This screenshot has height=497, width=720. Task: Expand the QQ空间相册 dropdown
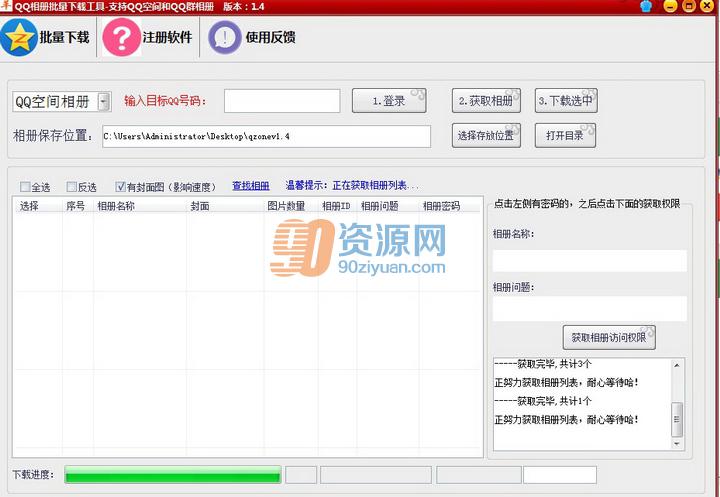point(104,102)
